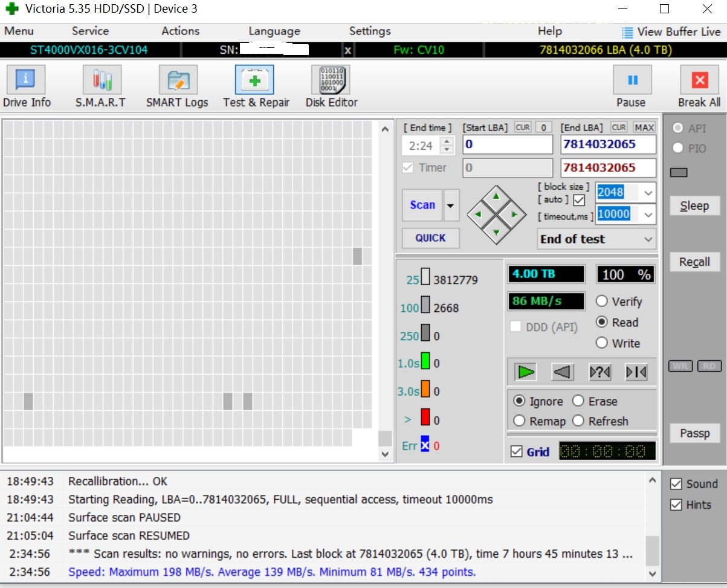
Task: Click the butterfly seek test button
Action: pos(636,372)
